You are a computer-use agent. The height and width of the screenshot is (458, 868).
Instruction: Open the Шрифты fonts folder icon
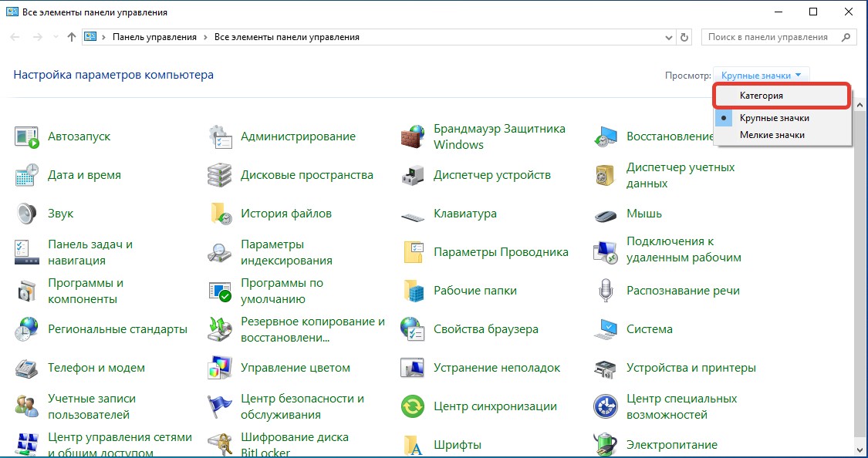tap(413, 445)
